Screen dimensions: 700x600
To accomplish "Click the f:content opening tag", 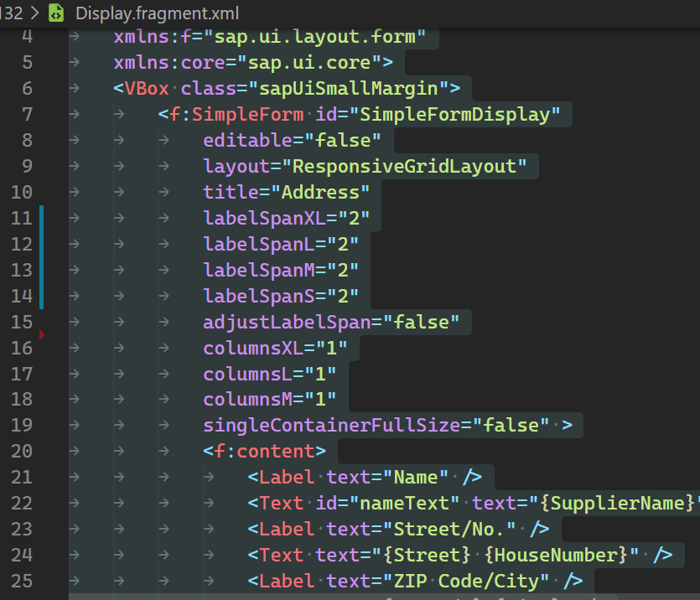I will click(264, 452).
